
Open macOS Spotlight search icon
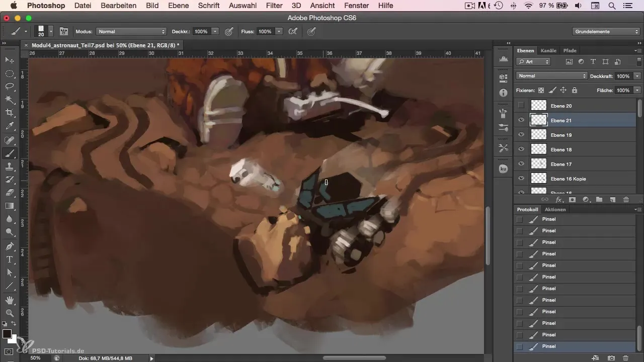click(612, 6)
